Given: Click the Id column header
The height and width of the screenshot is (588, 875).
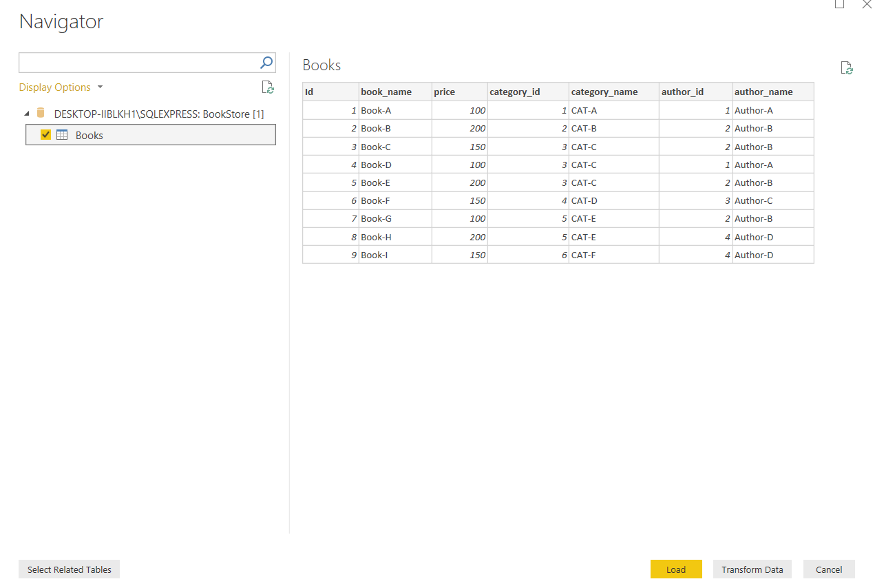Looking at the screenshot, I should [330, 92].
